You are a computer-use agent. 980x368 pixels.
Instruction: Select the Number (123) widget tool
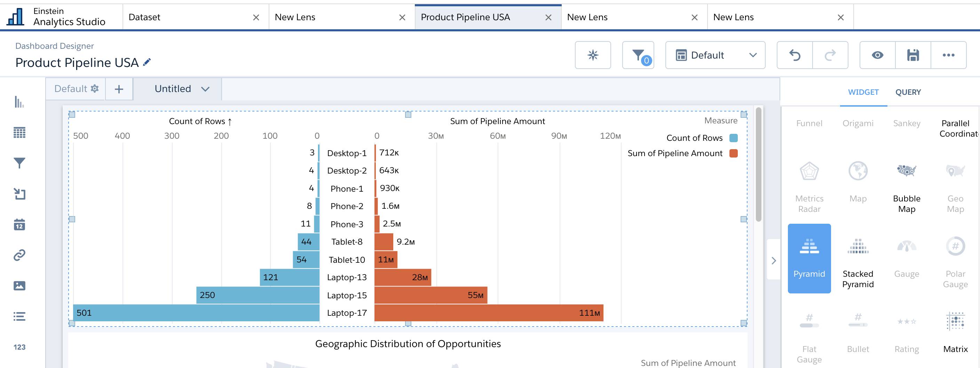click(20, 347)
